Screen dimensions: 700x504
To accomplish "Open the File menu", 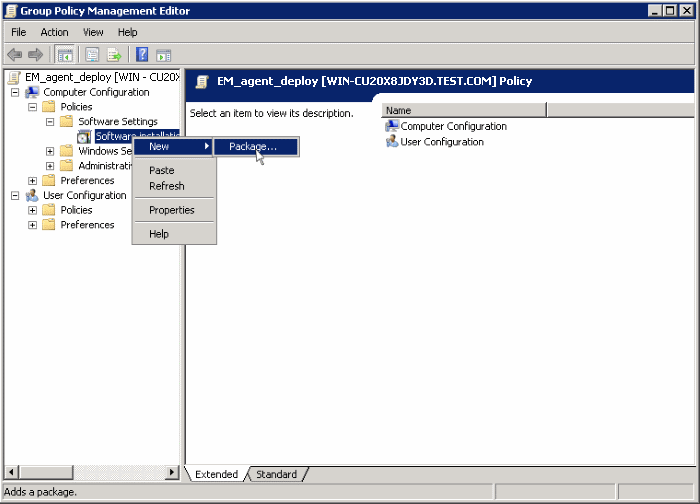I will click(19, 32).
